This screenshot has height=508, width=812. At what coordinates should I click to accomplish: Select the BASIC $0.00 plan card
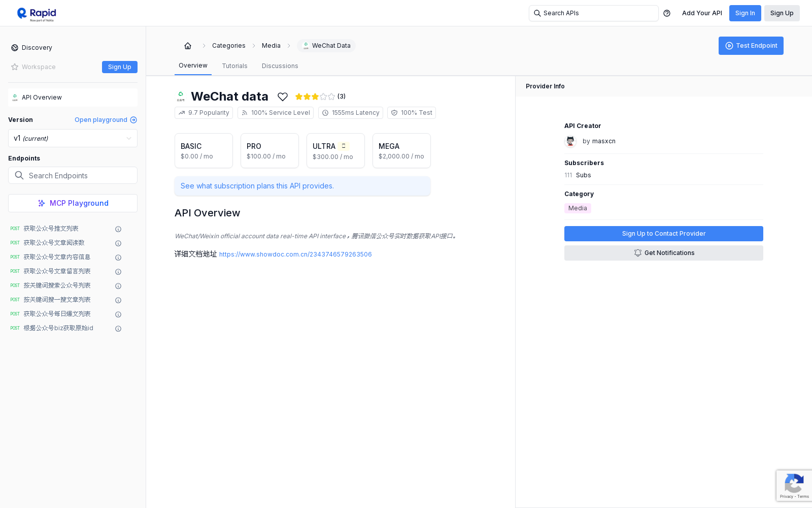click(x=204, y=150)
